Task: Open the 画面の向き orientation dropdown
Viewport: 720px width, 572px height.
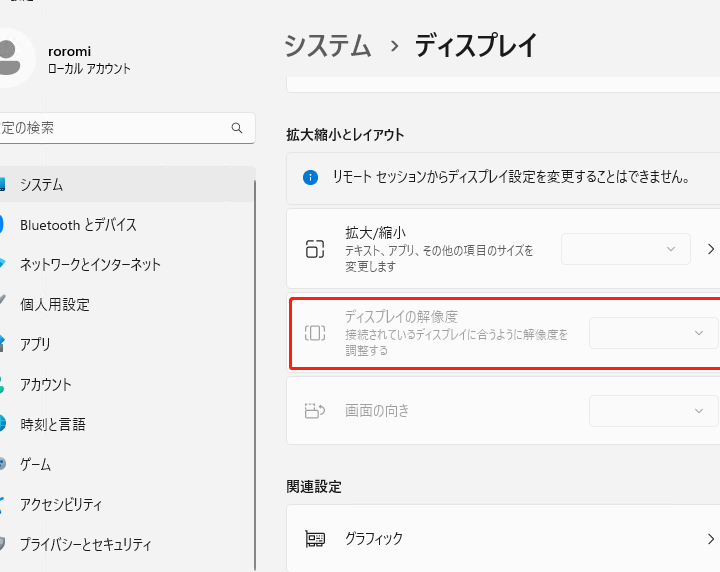Action: click(x=654, y=410)
